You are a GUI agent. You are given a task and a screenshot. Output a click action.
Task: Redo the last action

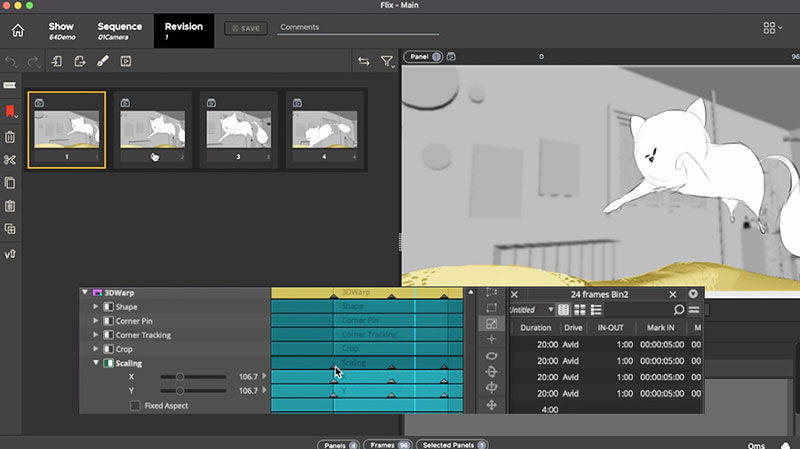[34, 62]
